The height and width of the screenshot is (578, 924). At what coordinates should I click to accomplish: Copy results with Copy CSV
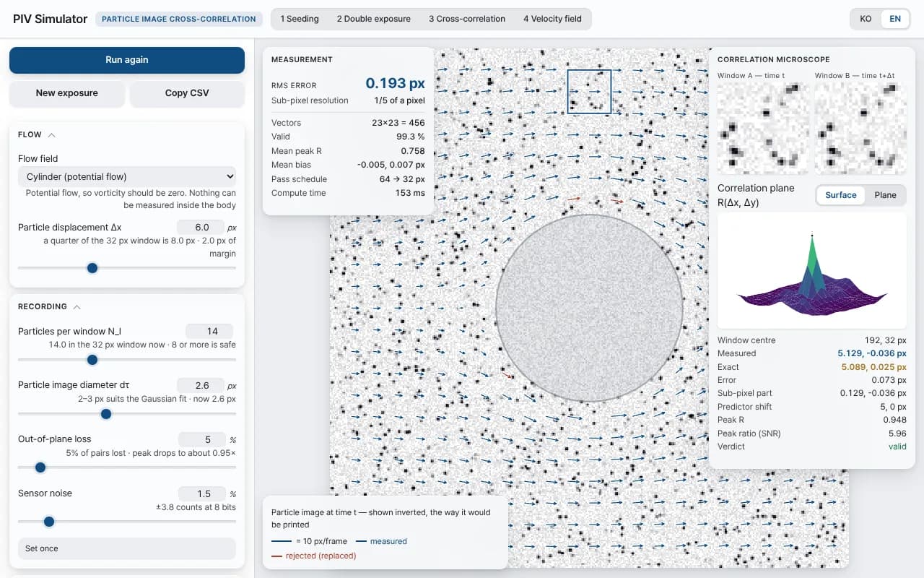coord(187,93)
